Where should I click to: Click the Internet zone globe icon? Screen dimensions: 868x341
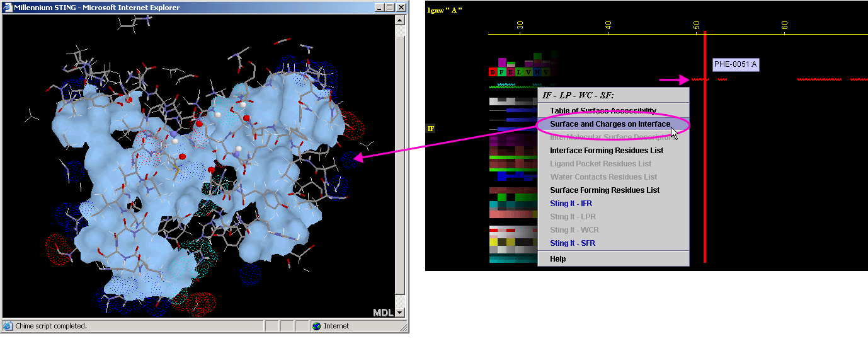tap(316, 326)
